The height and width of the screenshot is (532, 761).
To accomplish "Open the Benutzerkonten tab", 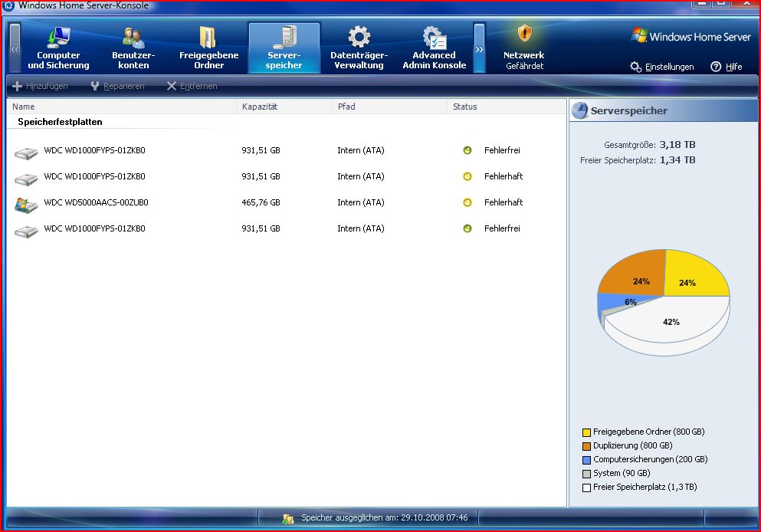I will [133, 48].
